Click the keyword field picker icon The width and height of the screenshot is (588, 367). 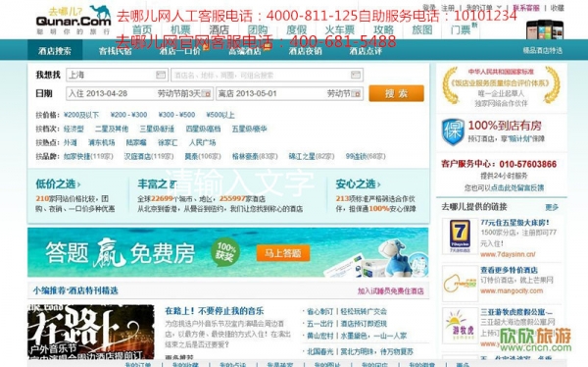[356, 75]
